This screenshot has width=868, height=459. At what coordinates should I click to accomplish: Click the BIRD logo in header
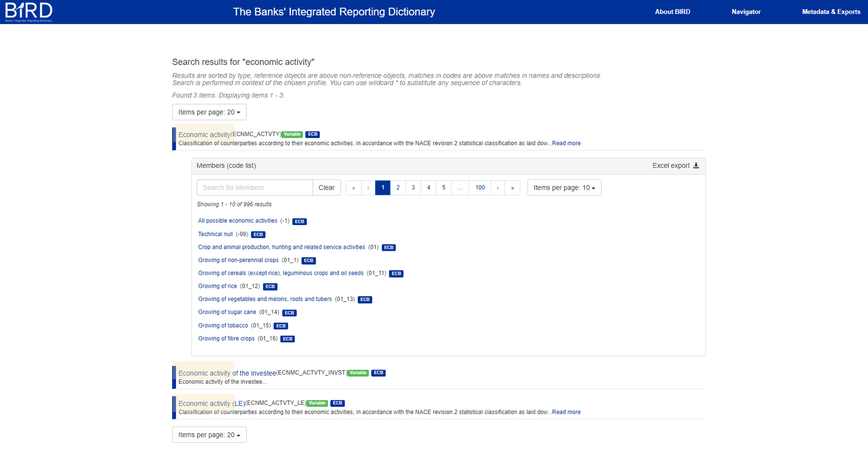(29, 11)
